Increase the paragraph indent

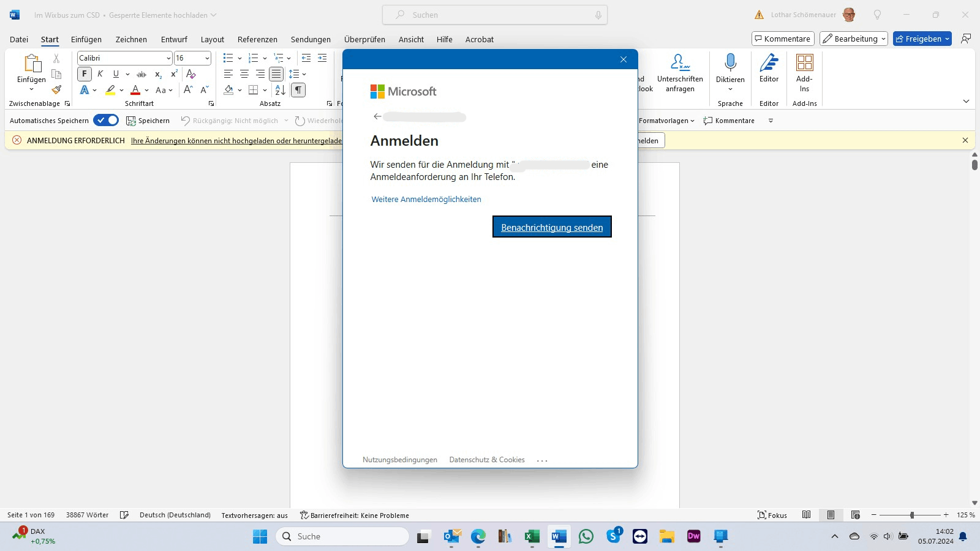click(322, 58)
